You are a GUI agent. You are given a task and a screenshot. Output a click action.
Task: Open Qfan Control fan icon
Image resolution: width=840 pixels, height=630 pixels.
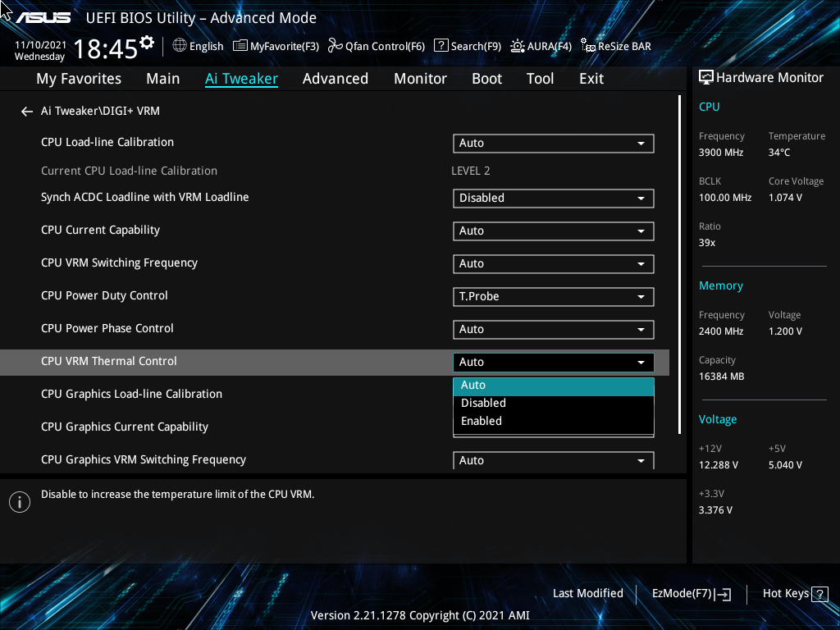[x=336, y=46]
